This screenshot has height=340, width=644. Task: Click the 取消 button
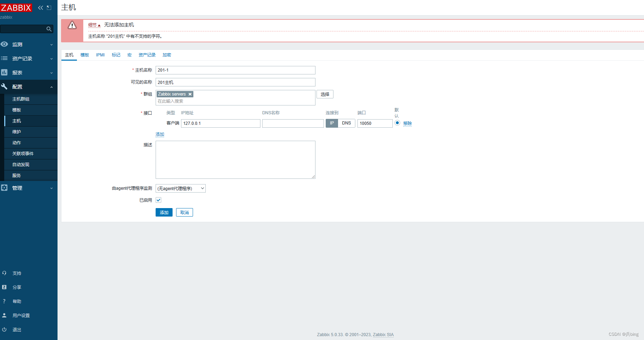click(x=185, y=212)
